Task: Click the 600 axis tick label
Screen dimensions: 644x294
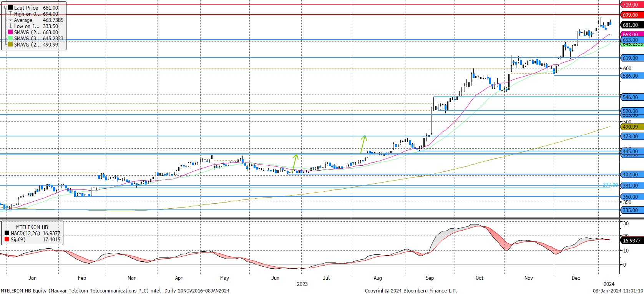Action: click(627, 68)
